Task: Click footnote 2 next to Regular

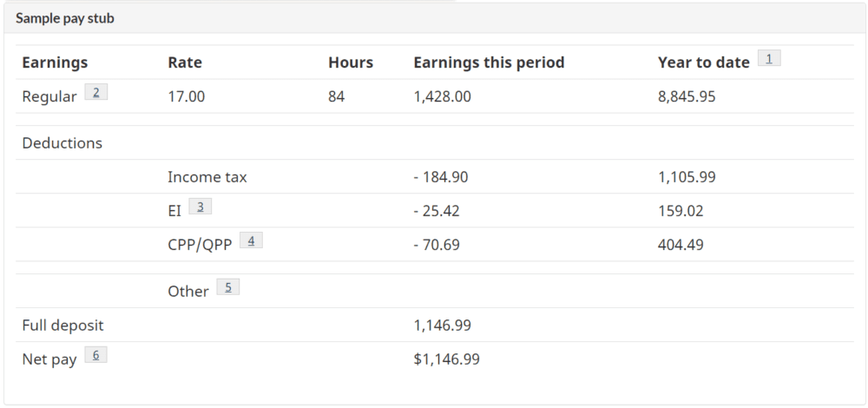Action: tap(96, 93)
